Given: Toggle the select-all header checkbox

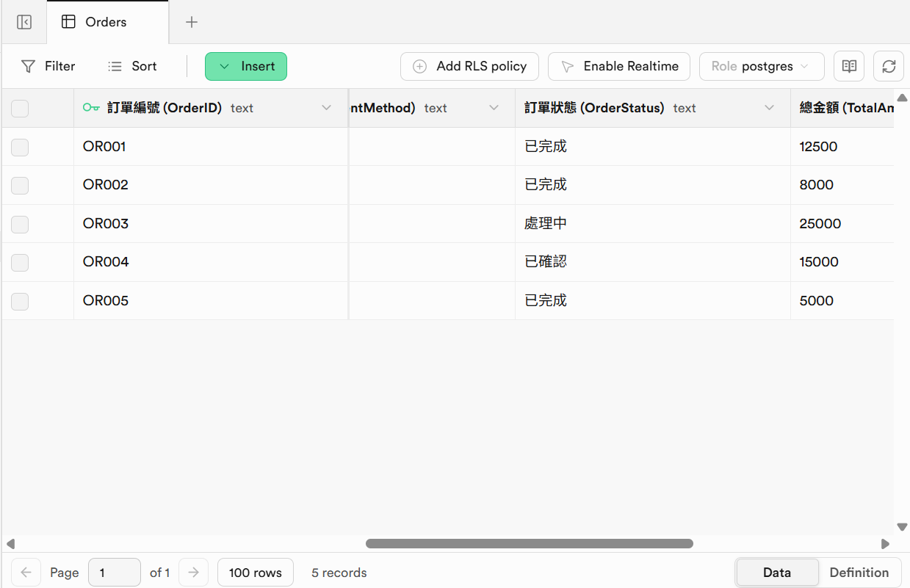Looking at the screenshot, I should pyautogui.click(x=20, y=109).
